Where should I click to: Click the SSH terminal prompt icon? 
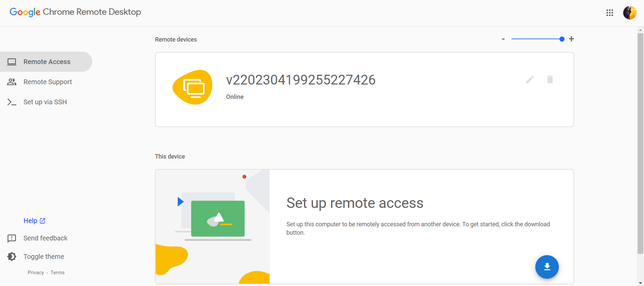(12, 102)
